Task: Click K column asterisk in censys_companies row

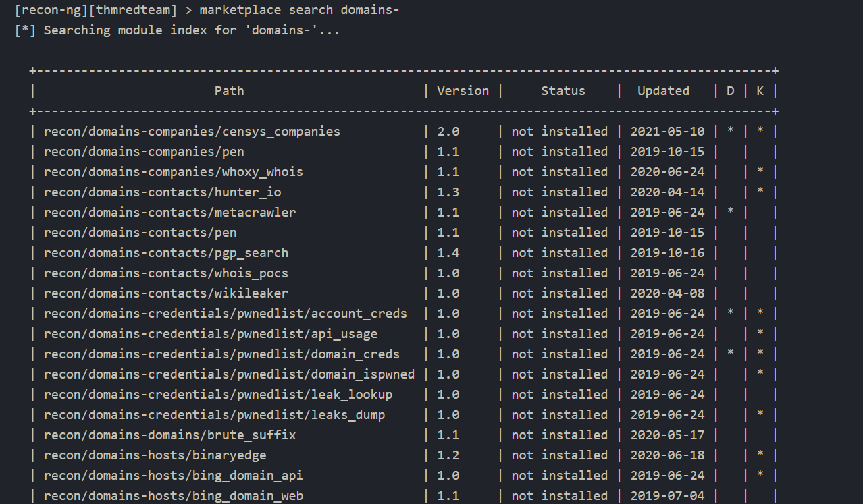Action: click(760, 131)
